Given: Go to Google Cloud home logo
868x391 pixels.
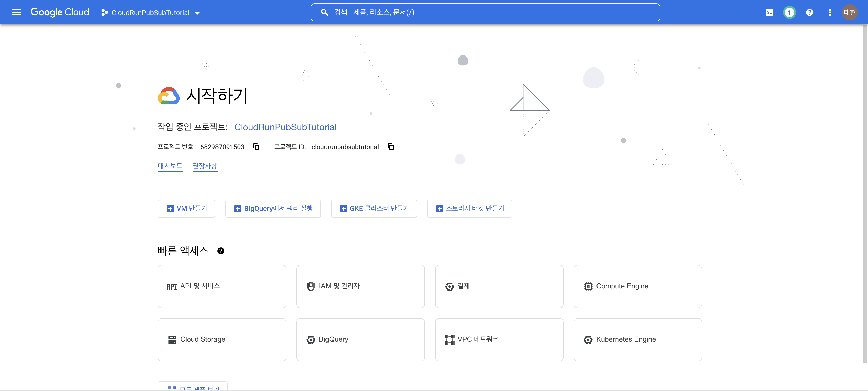Looking at the screenshot, I should (60, 12).
